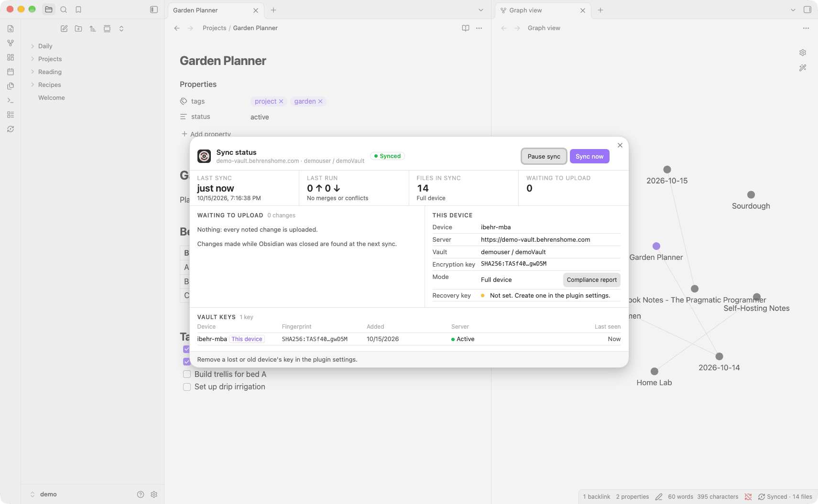Click the 2026-10-14 graph node
Viewport: 818px width, 504px height.
coord(720,356)
